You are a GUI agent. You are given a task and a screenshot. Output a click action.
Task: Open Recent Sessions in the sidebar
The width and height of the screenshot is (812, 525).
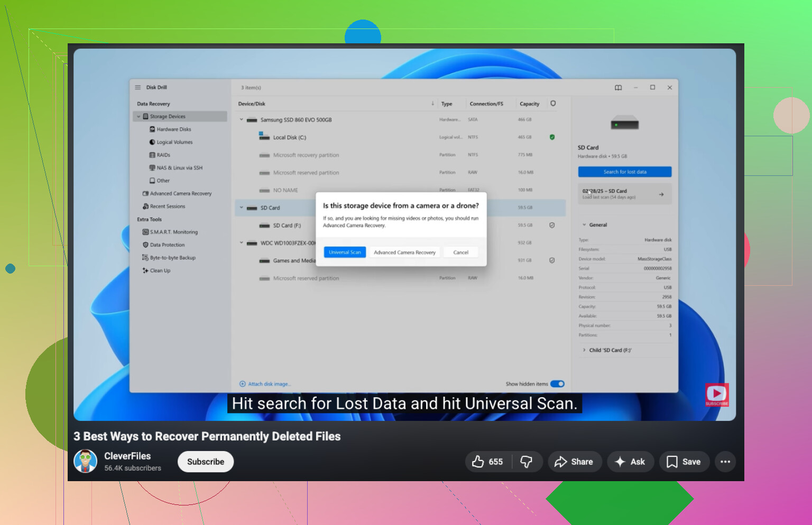[168, 207]
